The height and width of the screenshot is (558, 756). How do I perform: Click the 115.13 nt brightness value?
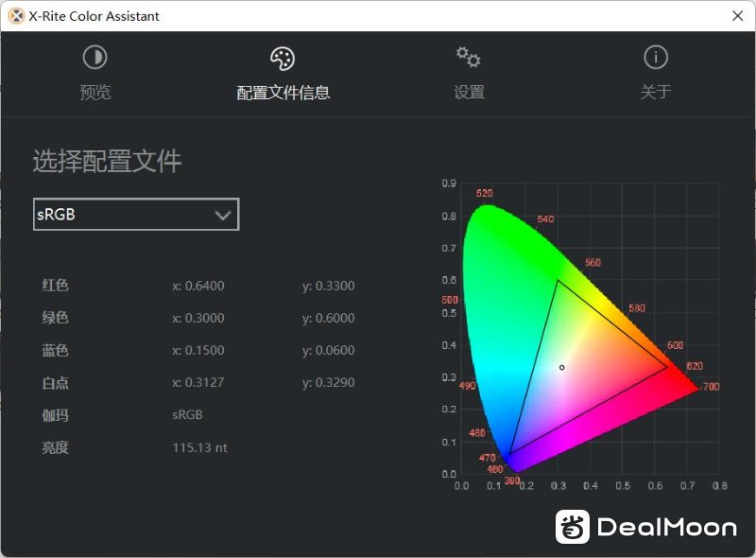[x=199, y=447]
